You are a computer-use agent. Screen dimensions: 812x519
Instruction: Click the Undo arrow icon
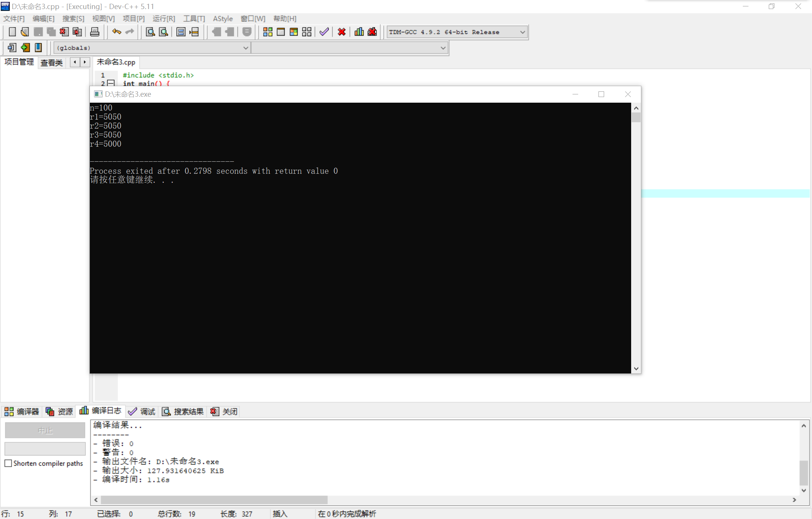click(x=117, y=32)
